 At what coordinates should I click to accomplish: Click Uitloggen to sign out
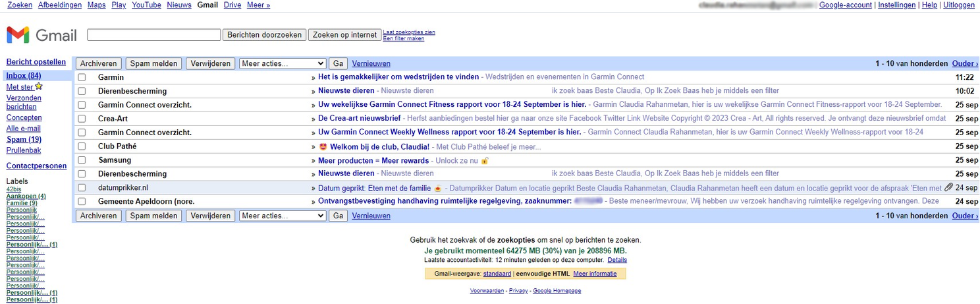point(959,5)
